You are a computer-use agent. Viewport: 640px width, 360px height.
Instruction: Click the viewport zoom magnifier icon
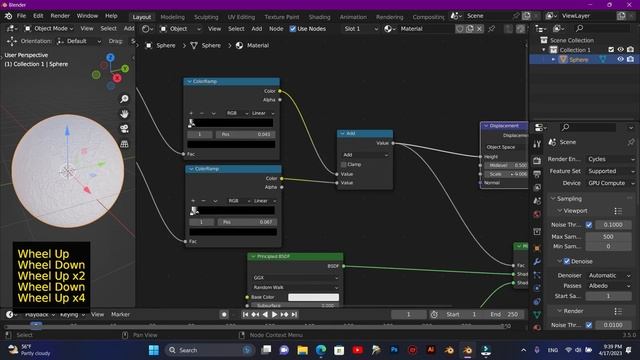(x=124, y=99)
